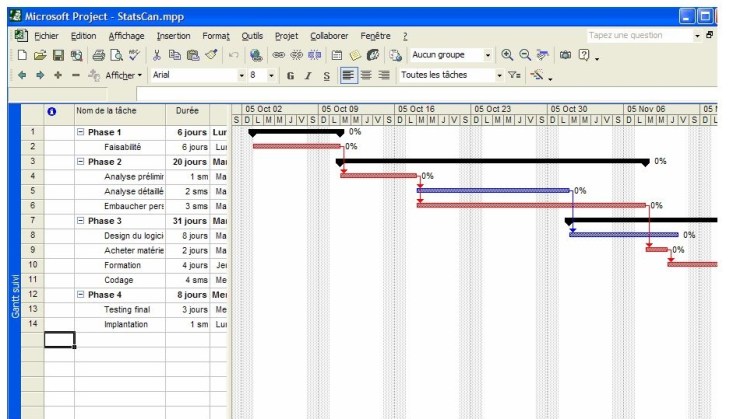This screenshot has width=740, height=419.
Task: Click the 05 Oct 16 timescale header
Action: [432, 109]
